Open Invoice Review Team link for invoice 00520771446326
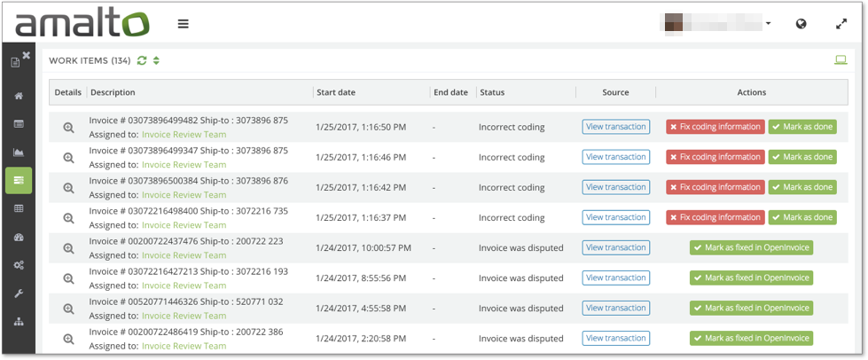 (x=184, y=316)
